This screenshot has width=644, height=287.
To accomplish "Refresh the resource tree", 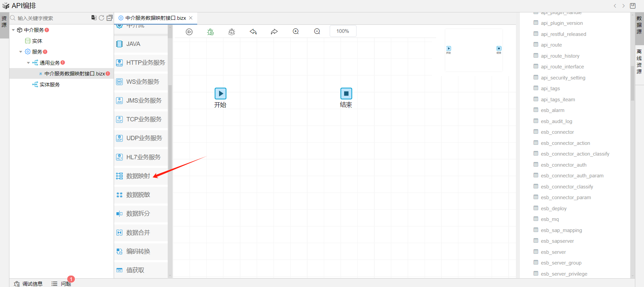I will click(101, 18).
